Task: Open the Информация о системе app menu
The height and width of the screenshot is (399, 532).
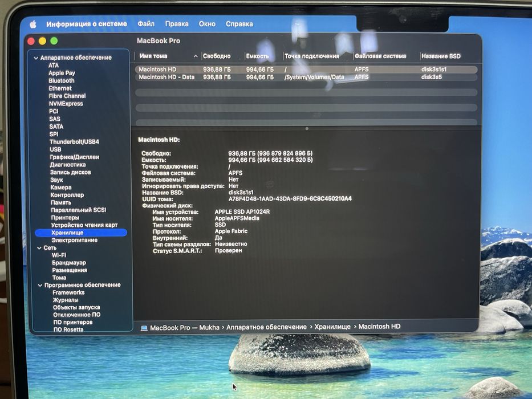Action: pyautogui.click(x=87, y=24)
